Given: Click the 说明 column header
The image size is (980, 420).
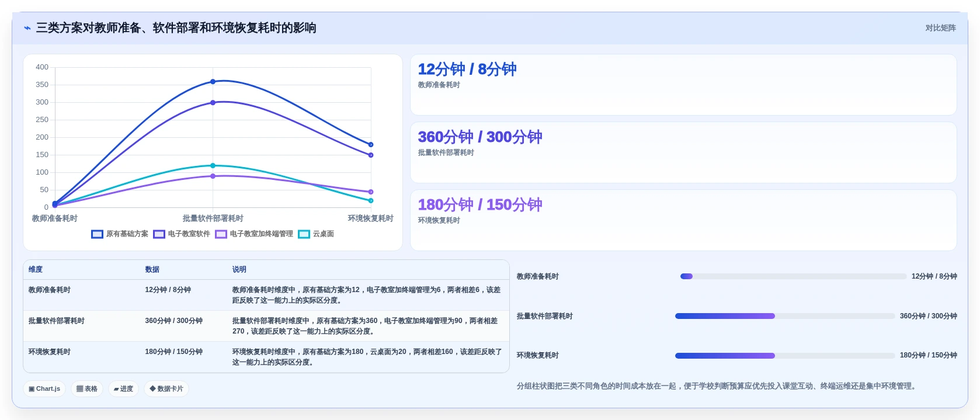Looking at the screenshot, I should (x=239, y=270).
